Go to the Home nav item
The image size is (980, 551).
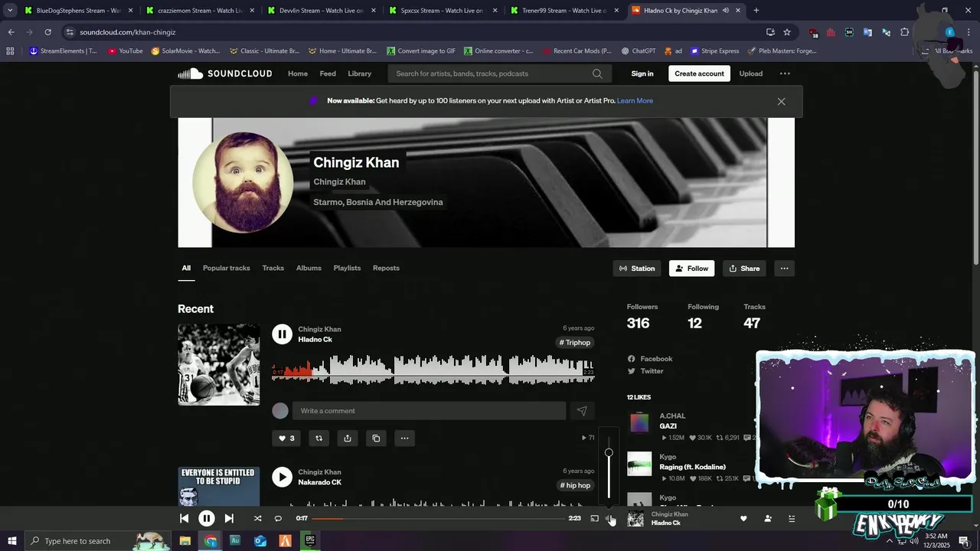pyautogui.click(x=298, y=73)
